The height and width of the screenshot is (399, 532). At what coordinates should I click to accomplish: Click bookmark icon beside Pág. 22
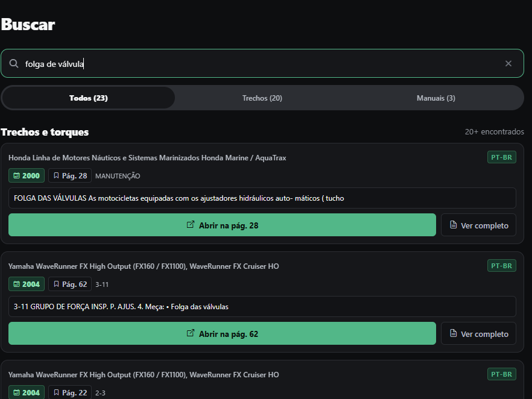56,392
